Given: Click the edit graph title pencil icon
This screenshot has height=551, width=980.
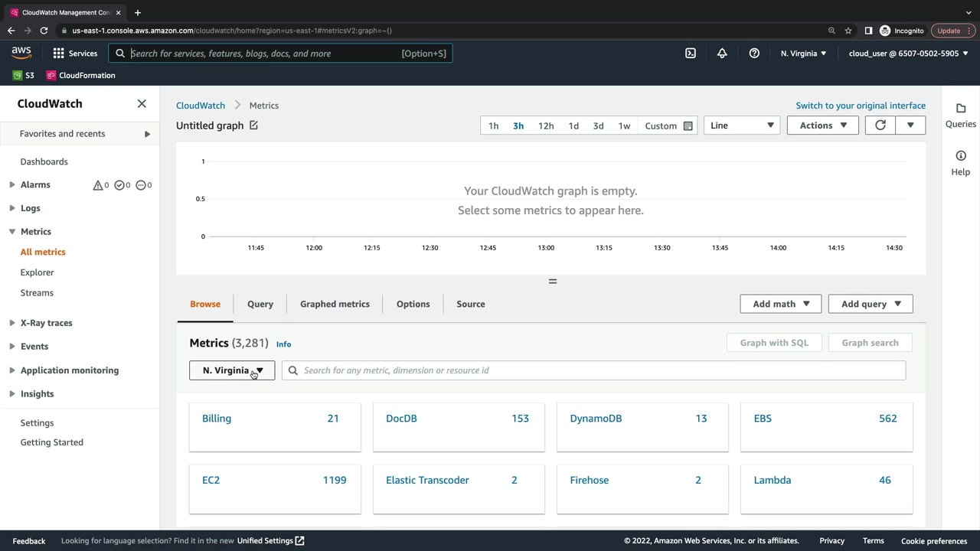Looking at the screenshot, I should coord(253,126).
